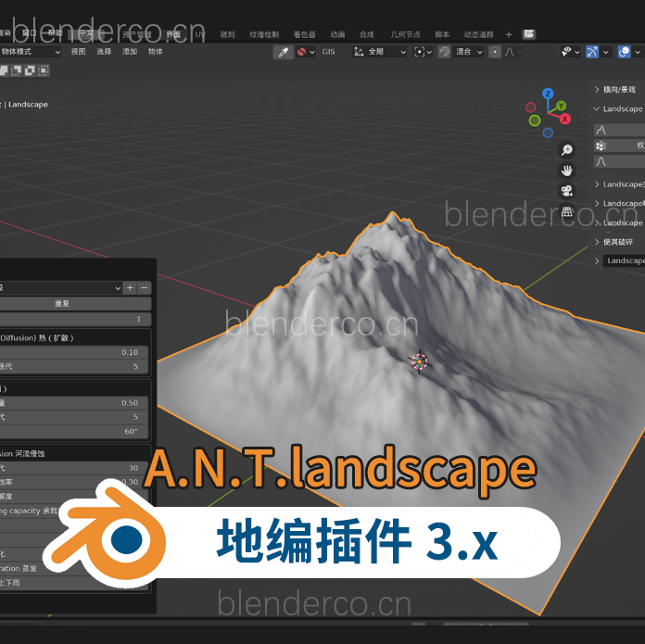645x644 pixels.
Task: Toggle the viewport overlays button
Action: [x=624, y=52]
